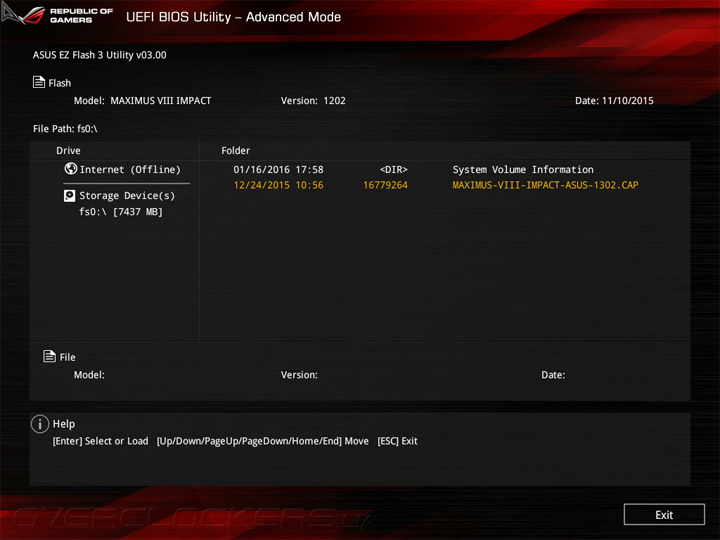
Task: Click file size 16779264
Action: [385, 185]
